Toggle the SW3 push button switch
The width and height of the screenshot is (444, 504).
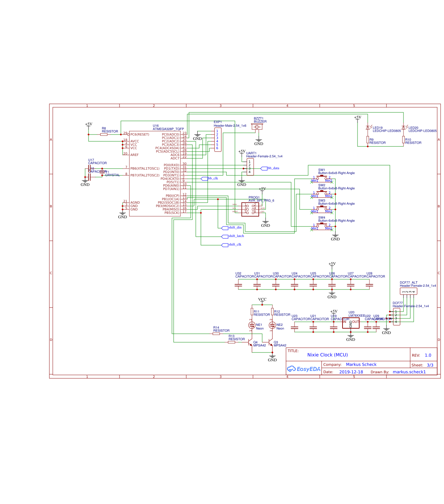(x=321, y=208)
